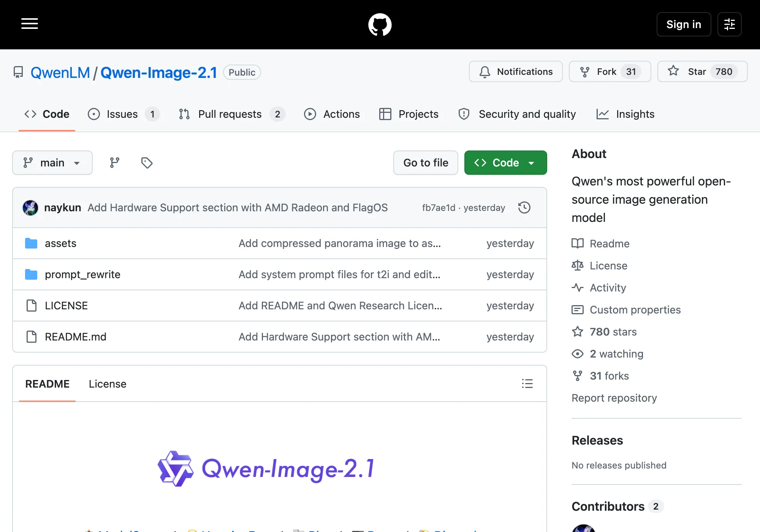Switch to the Code tab
This screenshot has width=760, height=532.
click(x=47, y=114)
